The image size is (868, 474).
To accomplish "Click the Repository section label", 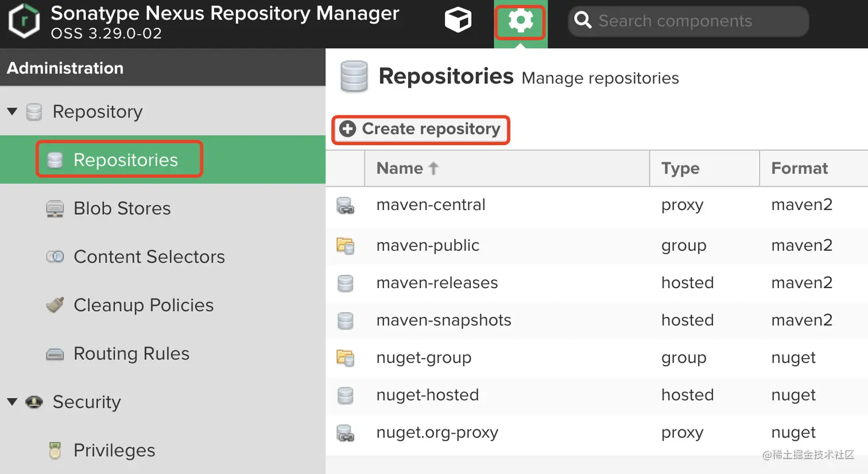I will pos(98,112).
